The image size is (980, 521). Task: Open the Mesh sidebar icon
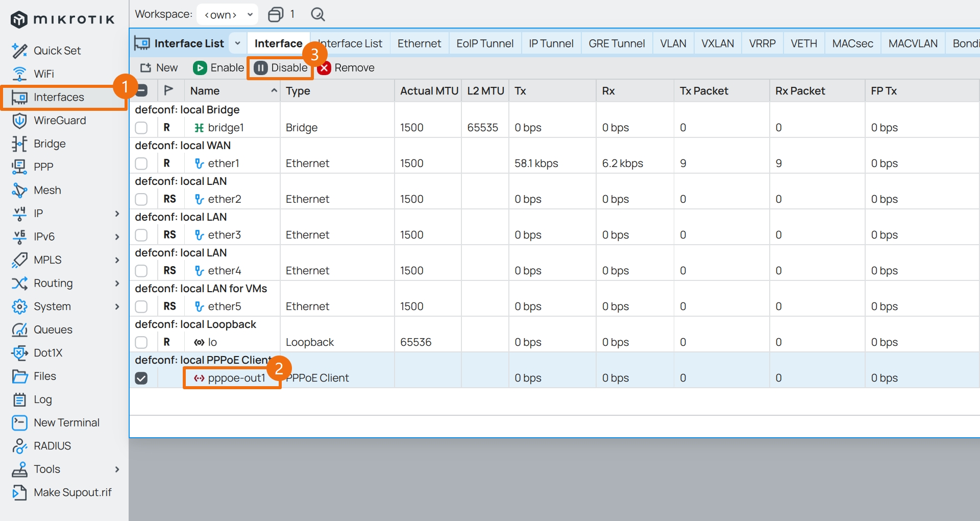click(19, 191)
